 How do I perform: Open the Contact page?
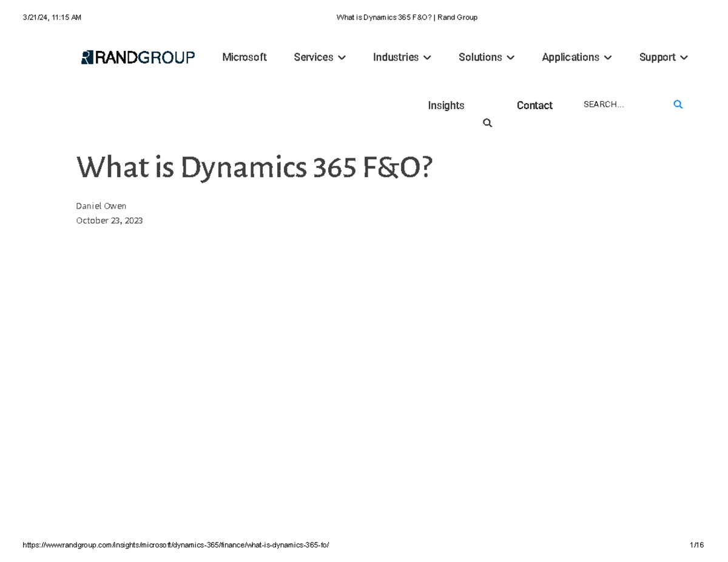534,105
